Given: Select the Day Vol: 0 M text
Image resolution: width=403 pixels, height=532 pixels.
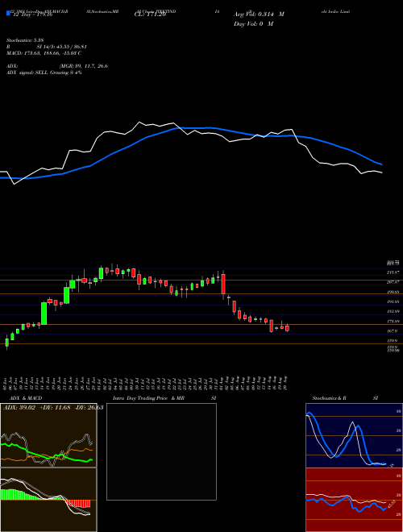Looking at the screenshot, I should (253, 23).
